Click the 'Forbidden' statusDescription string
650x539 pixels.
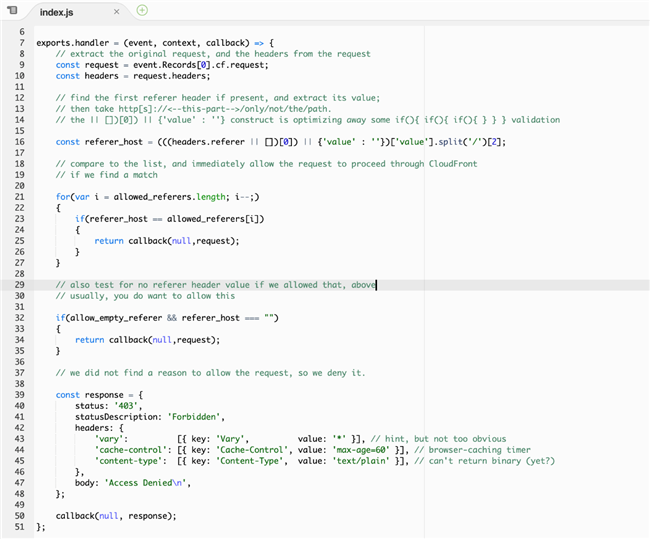[x=194, y=417]
